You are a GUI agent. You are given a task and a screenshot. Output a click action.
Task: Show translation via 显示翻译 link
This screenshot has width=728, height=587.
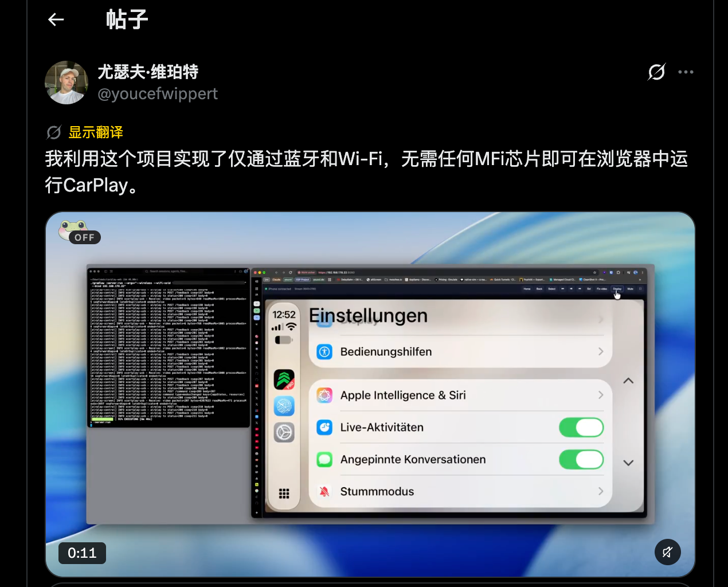96,132
